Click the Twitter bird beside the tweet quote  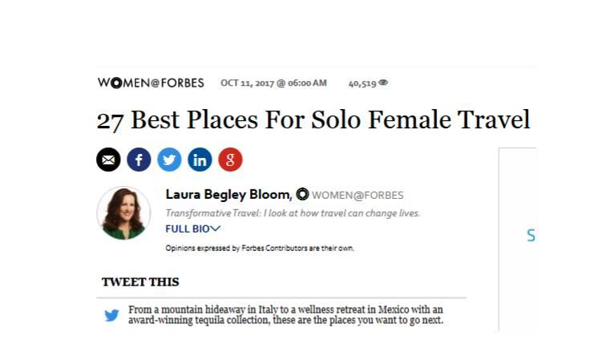(x=111, y=315)
